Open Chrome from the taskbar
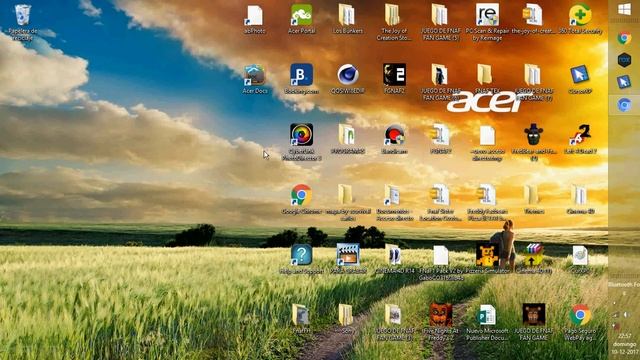640x360 pixels. (x=624, y=38)
